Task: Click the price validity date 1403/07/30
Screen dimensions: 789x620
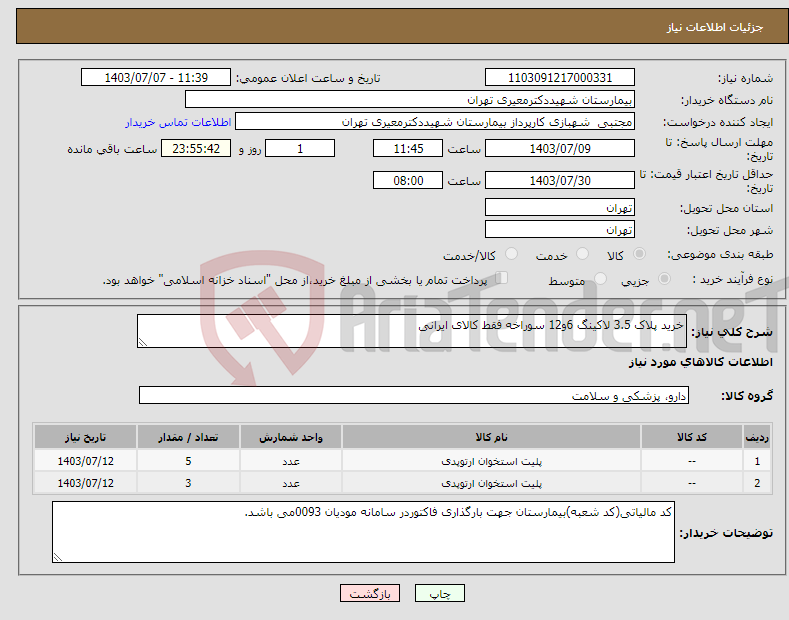Action: pos(560,180)
